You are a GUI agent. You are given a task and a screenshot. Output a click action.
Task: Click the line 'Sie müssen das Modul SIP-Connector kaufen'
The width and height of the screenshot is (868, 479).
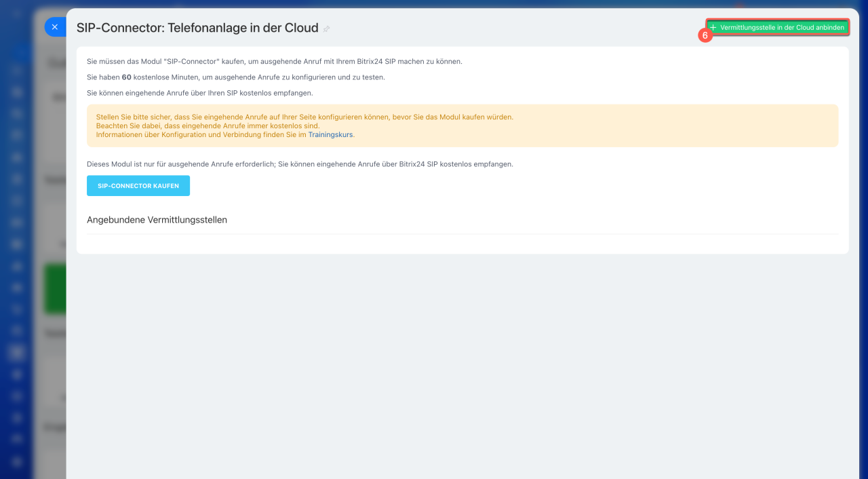275,61
